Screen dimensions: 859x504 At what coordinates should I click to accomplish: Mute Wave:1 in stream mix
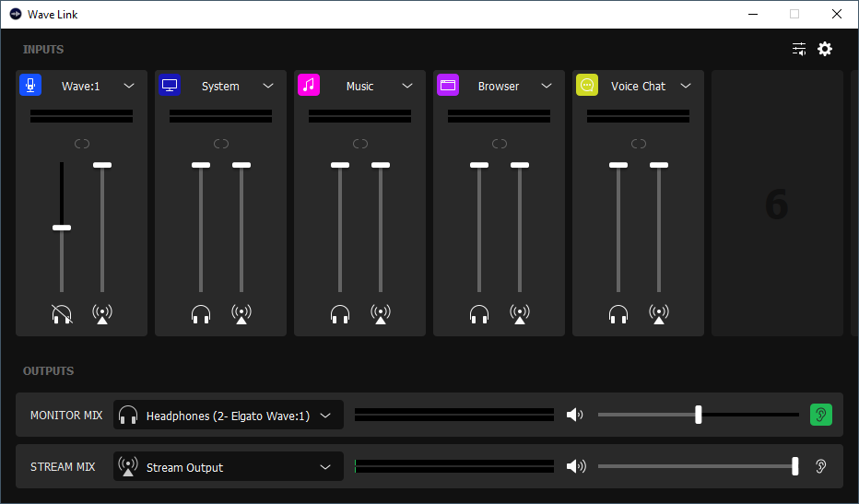click(102, 314)
